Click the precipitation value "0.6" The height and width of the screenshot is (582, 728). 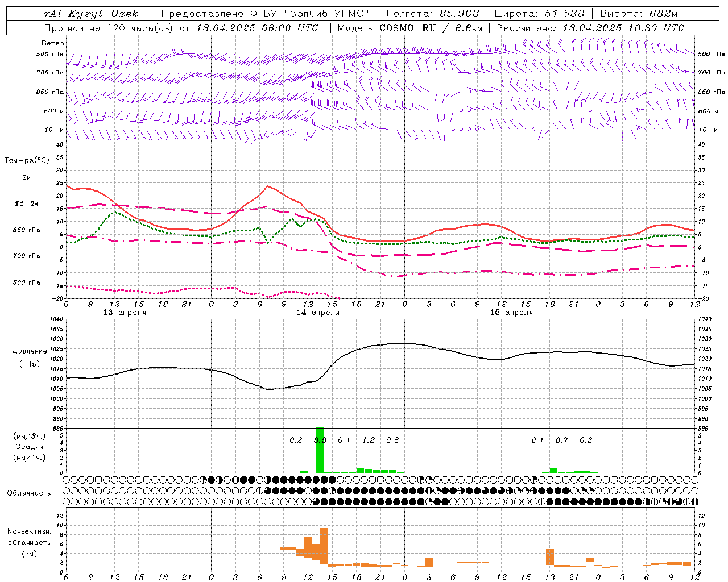coord(392,440)
